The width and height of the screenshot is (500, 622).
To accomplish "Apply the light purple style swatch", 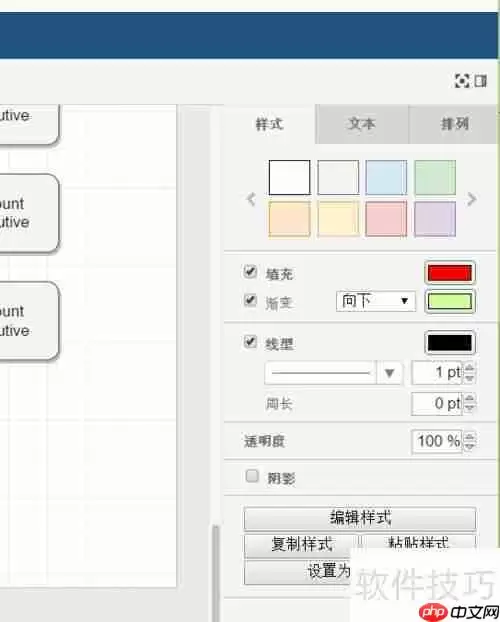I will tap(435, 219).
